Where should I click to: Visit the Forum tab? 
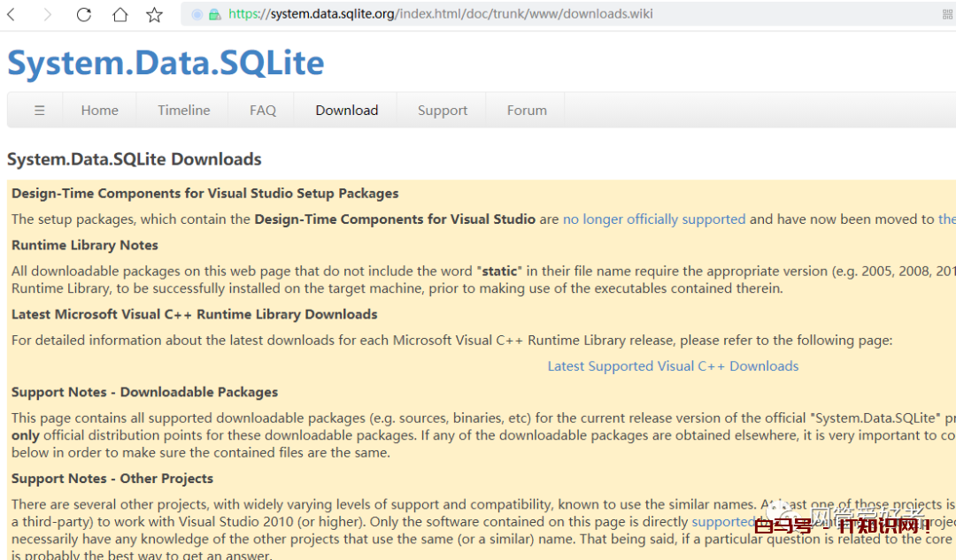point(527,111)
